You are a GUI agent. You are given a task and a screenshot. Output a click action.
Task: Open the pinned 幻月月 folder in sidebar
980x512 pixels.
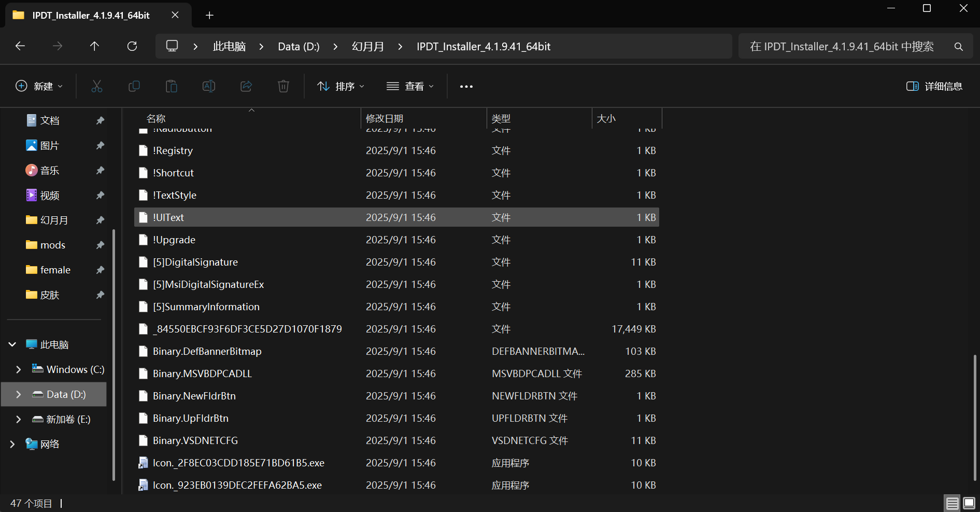pyautogui.click(x=54, y=220)
